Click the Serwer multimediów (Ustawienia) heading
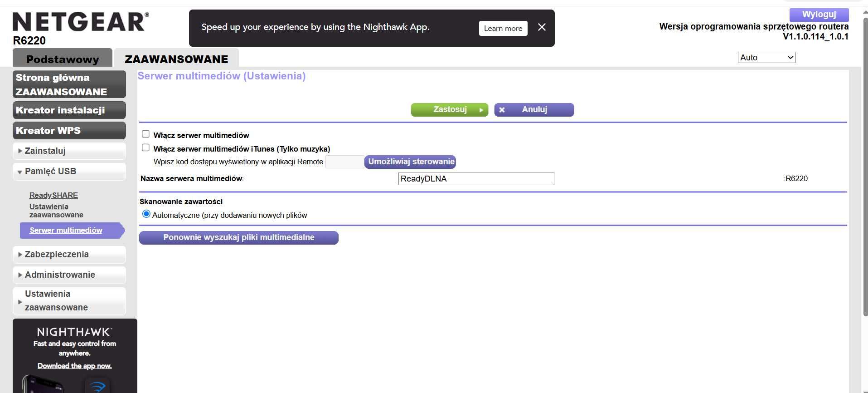868x393 pixels. (222, 76)
